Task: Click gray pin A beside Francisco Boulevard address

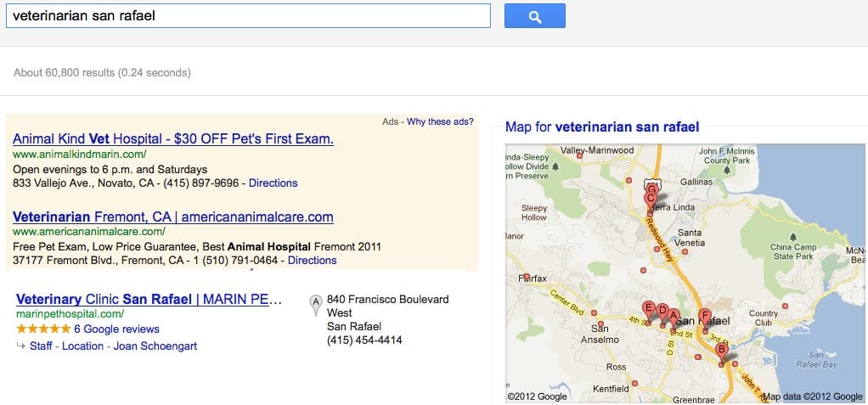Action: coord(316,305)
